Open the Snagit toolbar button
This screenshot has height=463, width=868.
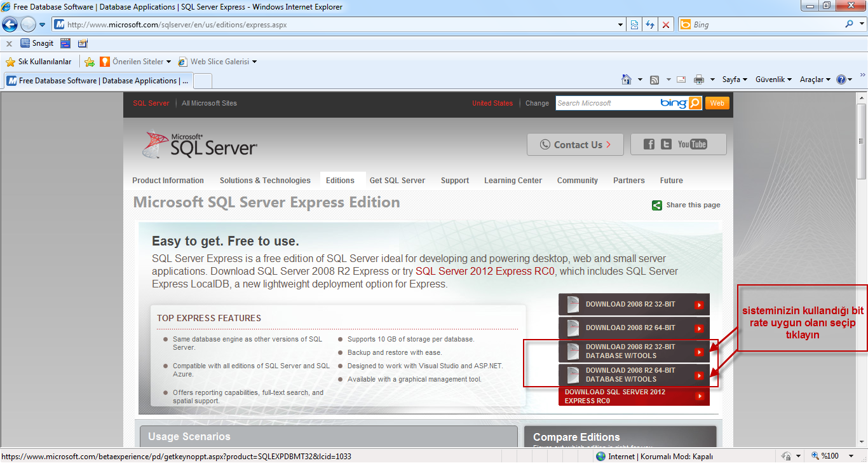(37, 43)
